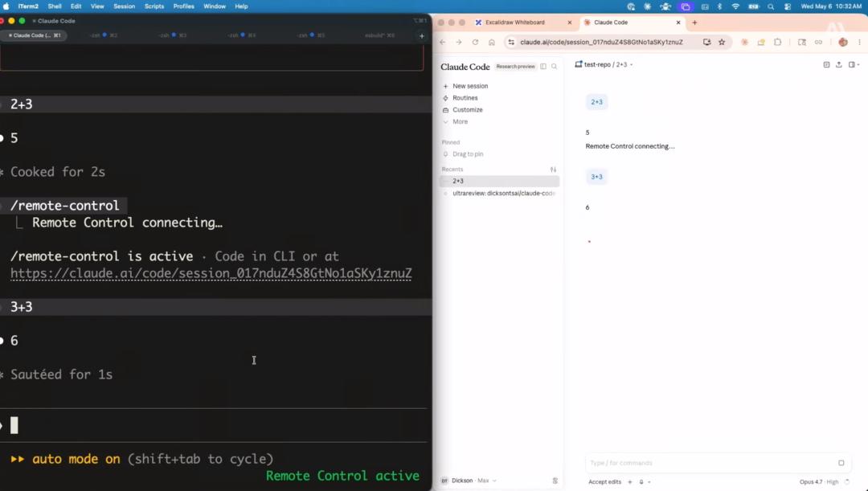Image resolution: width=868 pixels, height=491 pixels.
Task: Switch to the Claude Code iTerm tab ⌘1
Action: (35, 35)
